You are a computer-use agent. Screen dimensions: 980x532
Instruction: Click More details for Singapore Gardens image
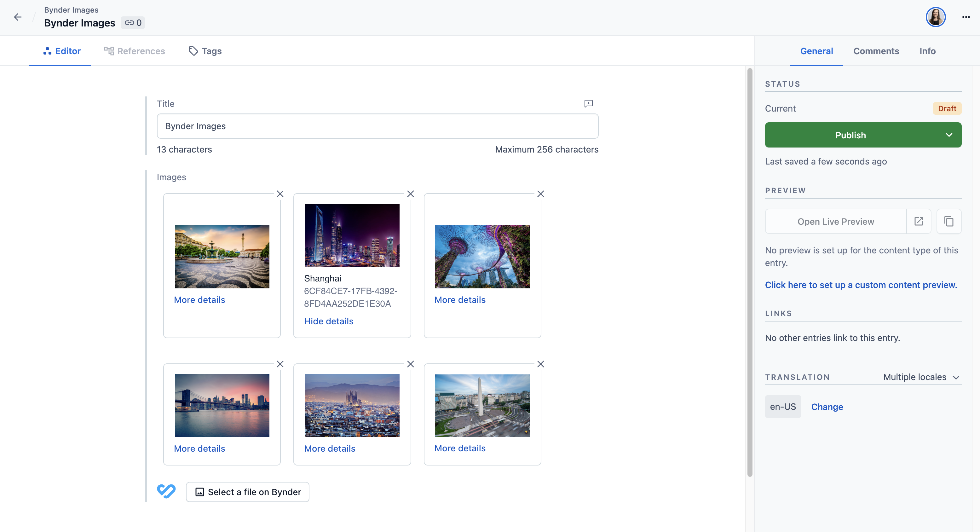(459, 299)
